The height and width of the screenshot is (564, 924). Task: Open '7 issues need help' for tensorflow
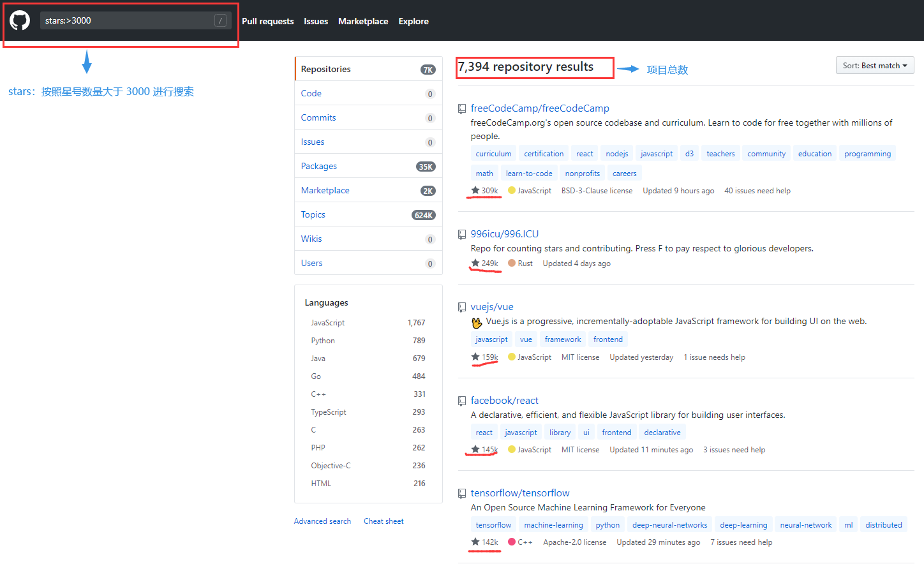point(741,542)
